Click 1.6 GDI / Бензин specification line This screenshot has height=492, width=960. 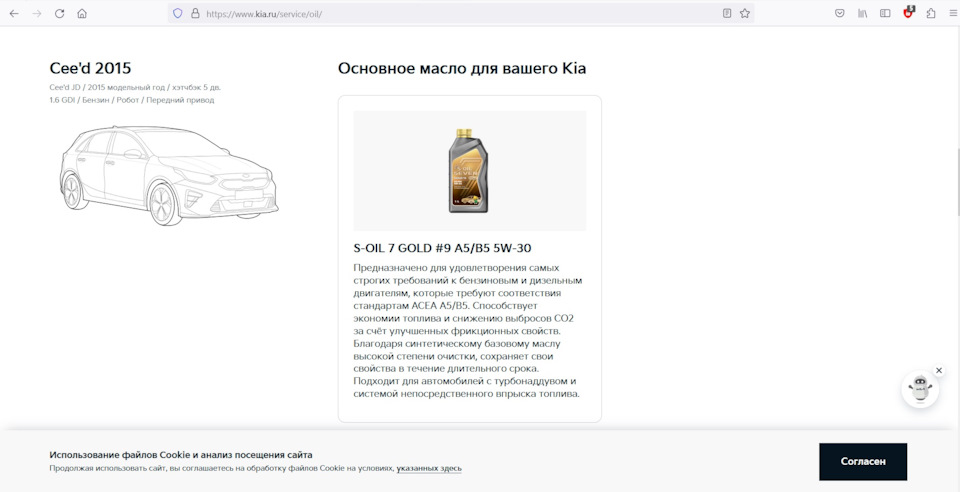(132, 100)
